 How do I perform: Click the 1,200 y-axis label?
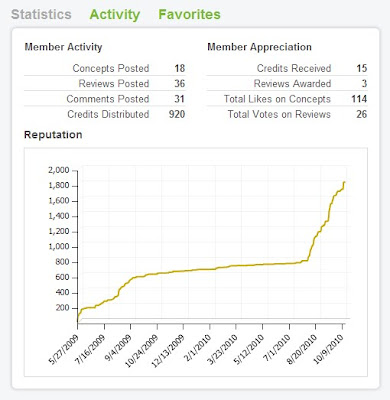pyautogui.click(x=59, y=232)
